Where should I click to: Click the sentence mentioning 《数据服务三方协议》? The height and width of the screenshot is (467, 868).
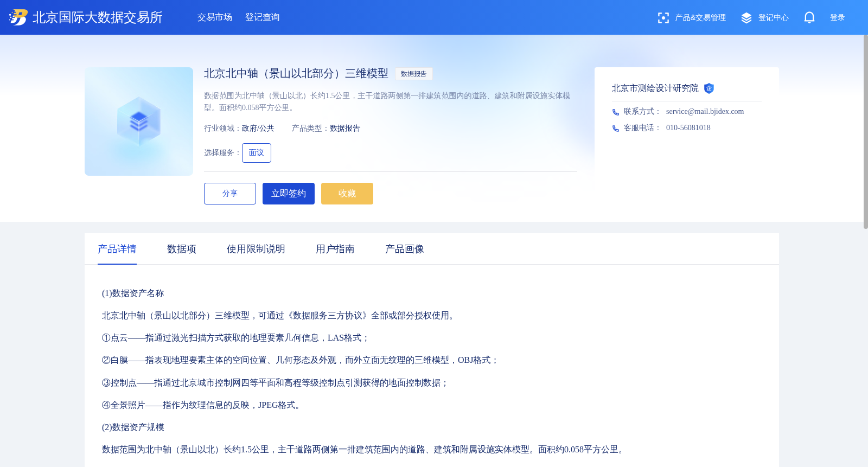coord(280,316)
